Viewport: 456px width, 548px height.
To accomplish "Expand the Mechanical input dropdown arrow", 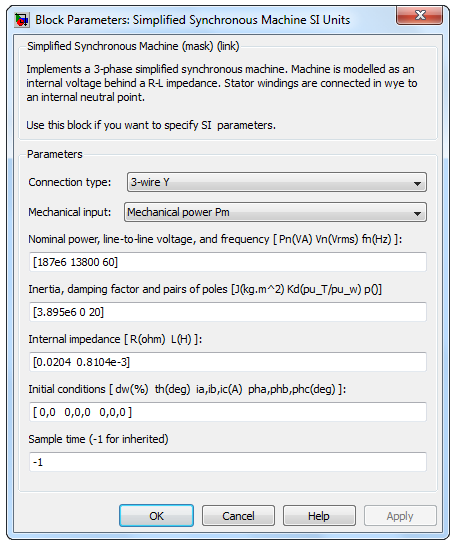I will click(417, 213).
